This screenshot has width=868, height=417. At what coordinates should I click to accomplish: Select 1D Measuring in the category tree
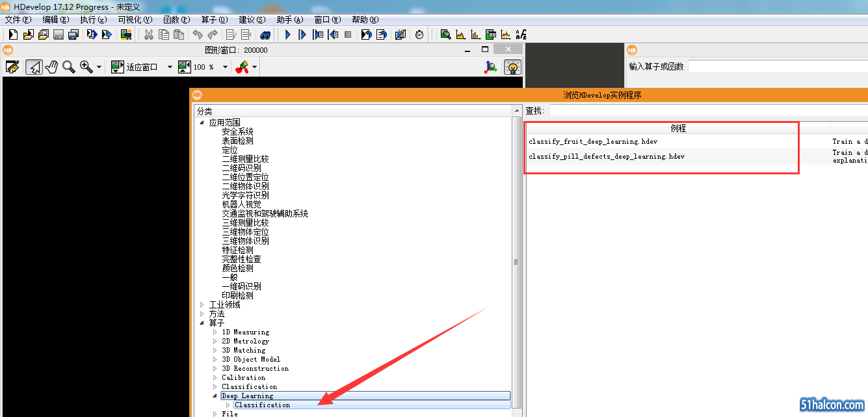(x=245, y=332)
